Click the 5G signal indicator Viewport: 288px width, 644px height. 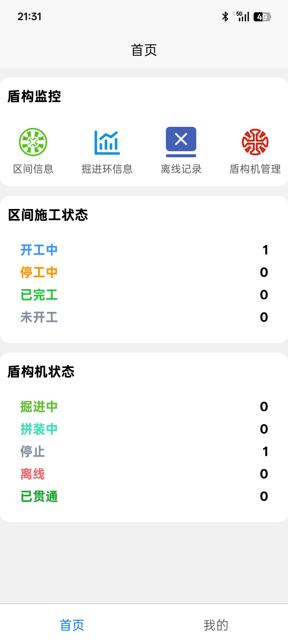241,16
